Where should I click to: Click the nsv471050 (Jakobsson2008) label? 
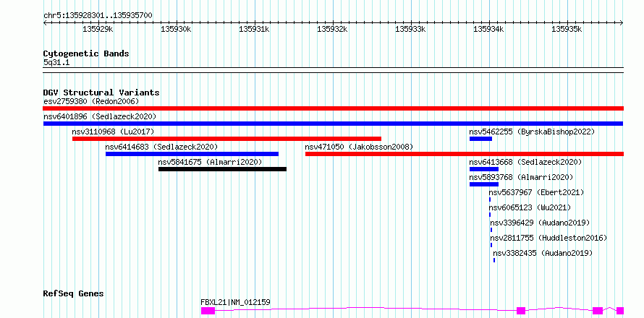point(359,147)
